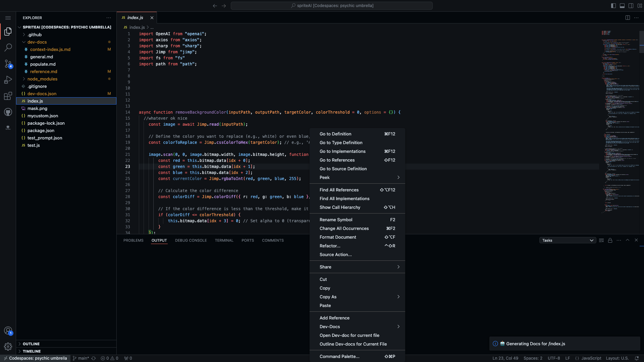Switch to the TERMINAL tab
The width and height of the screenshot is (644, 362).
click(x=224, y=240)
